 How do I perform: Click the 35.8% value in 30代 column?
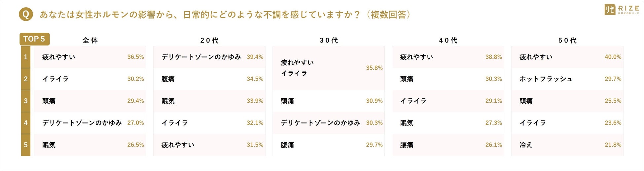[374, 68]
